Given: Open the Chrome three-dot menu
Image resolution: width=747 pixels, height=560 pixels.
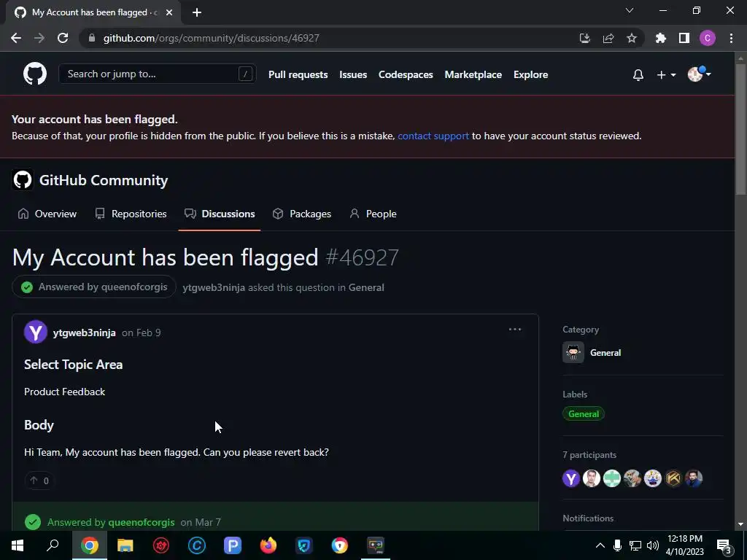Looking at the screenshot, I should pos(731,38).
